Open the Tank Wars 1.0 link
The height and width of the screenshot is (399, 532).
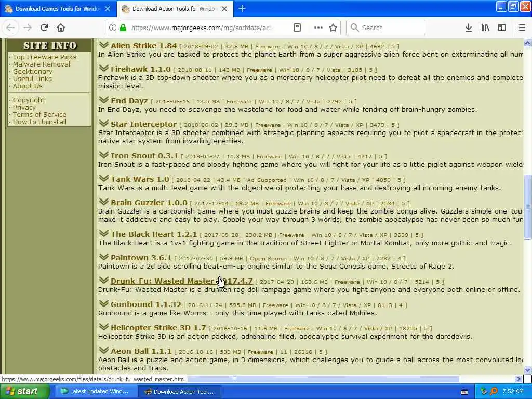click(x=140, y=179)
